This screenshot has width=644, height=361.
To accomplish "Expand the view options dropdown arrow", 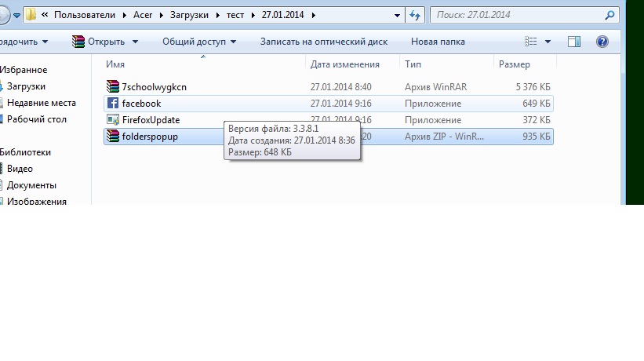I will tap(548, 42).
